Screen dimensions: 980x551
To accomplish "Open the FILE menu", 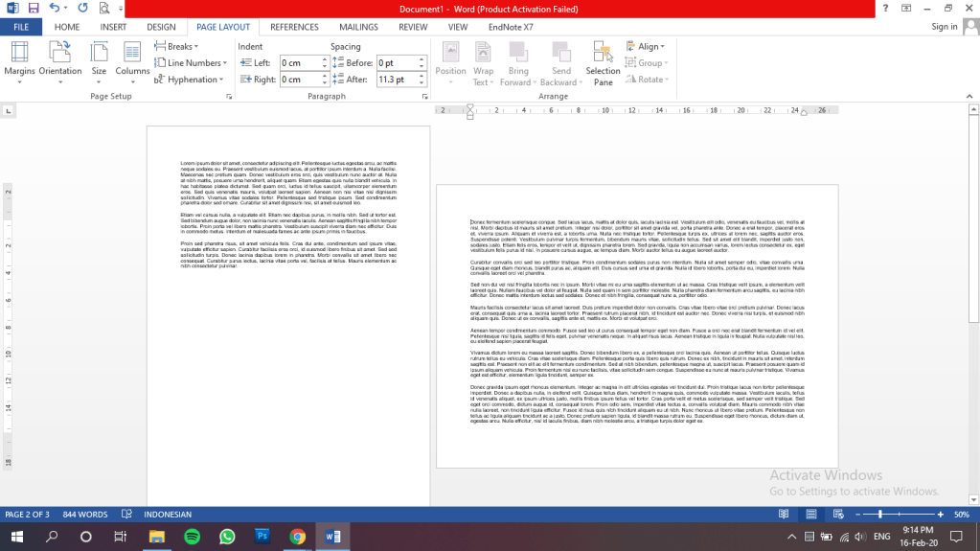I will click(21, 27).
